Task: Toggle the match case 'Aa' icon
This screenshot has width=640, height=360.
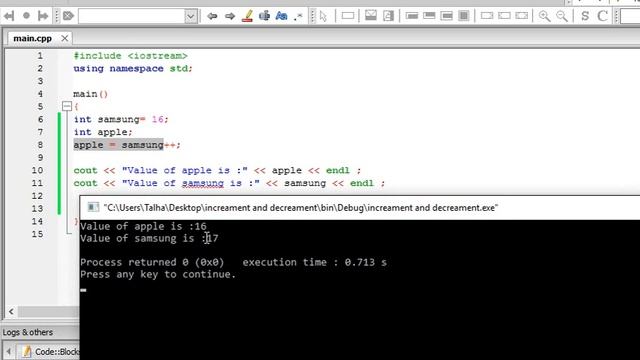Action: click(282, 16)
